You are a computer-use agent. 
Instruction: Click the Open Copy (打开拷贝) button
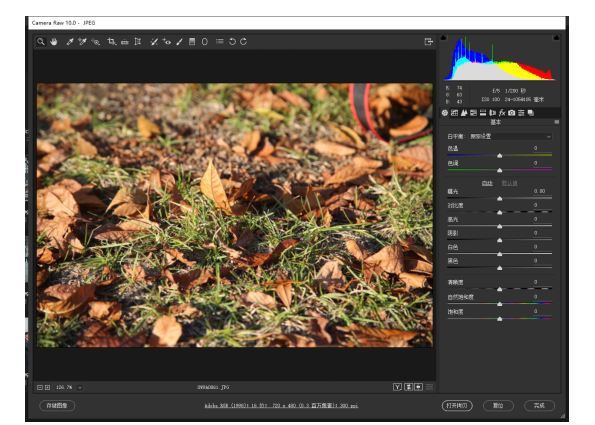click(457, 406)
